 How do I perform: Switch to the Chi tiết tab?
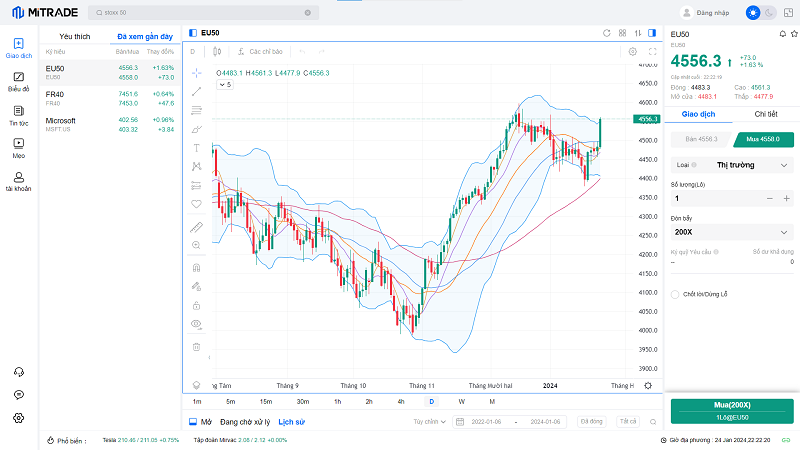766,114
